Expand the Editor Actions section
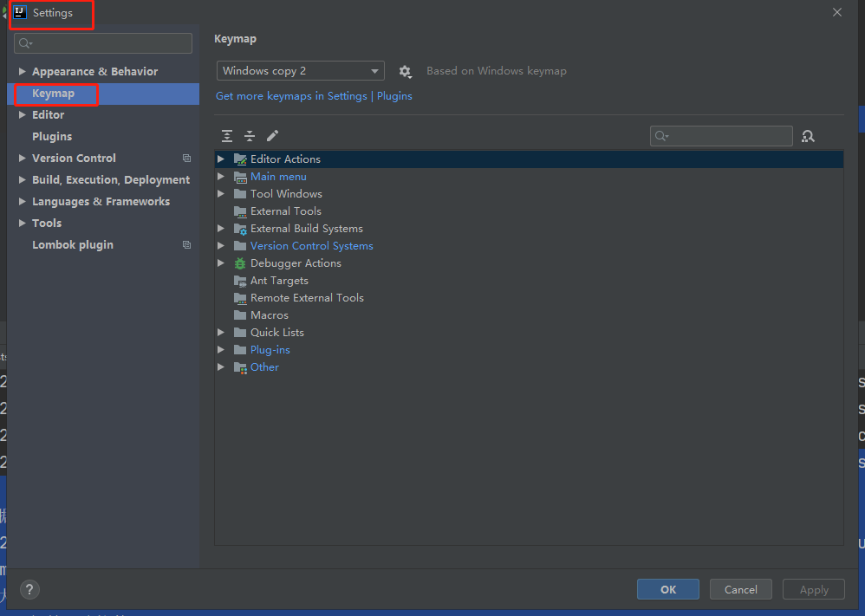Screen dimensions: 865x616 (221, 159)
